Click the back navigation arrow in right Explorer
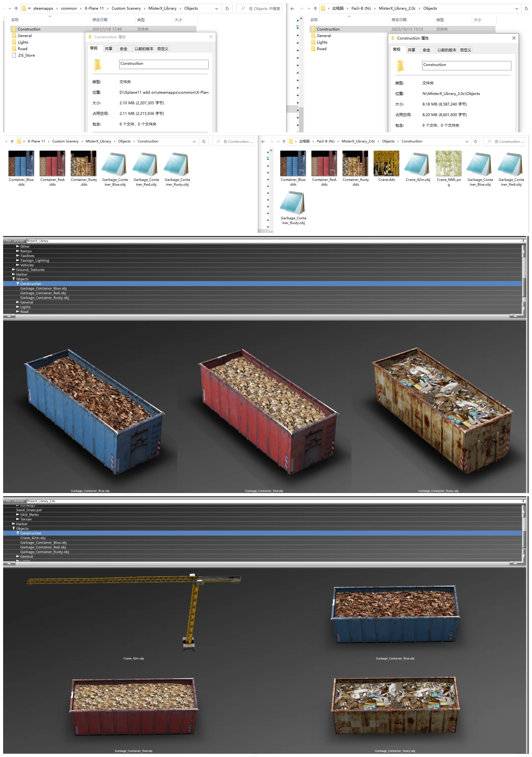532x757 pixels. (292, 8)
